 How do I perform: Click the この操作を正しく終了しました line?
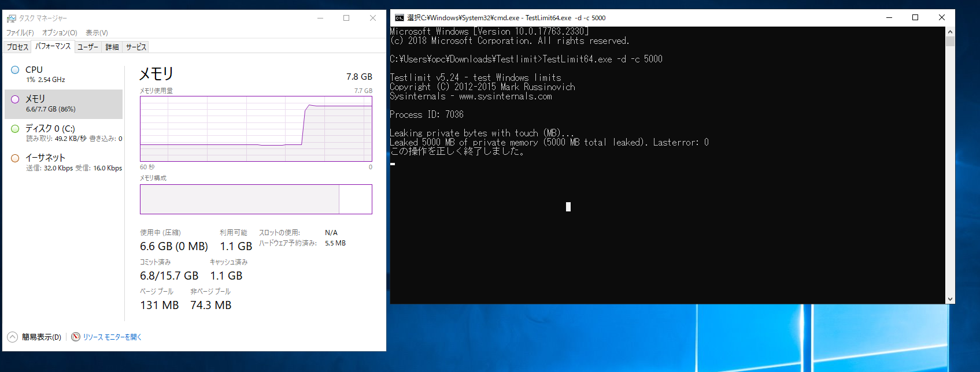[x=457, y=151]
